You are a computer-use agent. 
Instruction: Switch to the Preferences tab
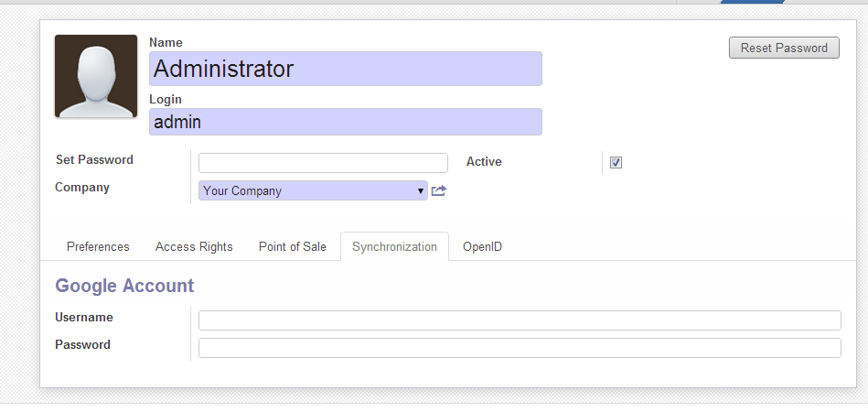click(x=98, y=246)
